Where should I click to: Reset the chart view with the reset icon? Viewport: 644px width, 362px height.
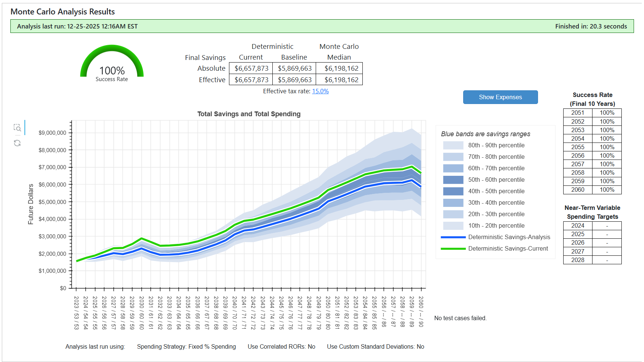(x=17, y=143)
